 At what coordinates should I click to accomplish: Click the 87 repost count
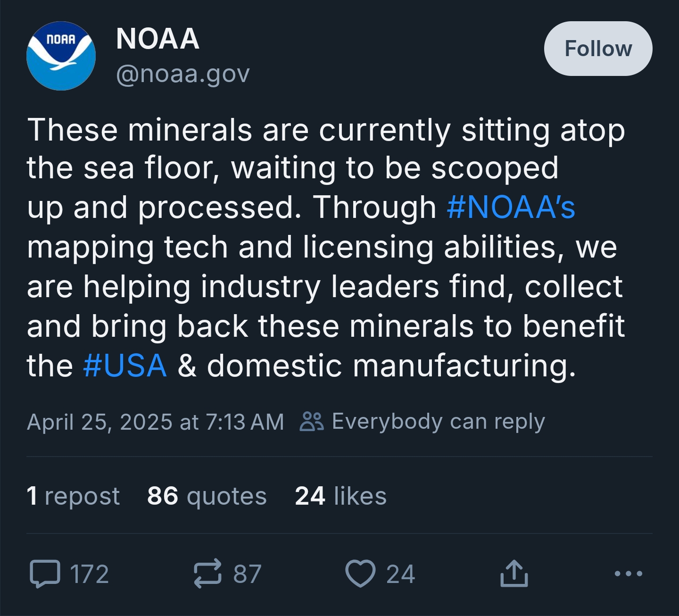248,574
